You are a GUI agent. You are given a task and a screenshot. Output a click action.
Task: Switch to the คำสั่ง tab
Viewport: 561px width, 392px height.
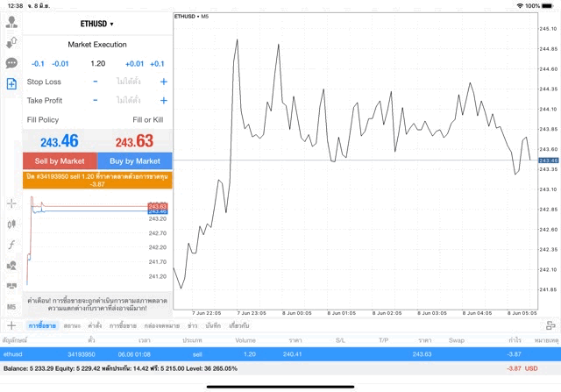(x=95, y=325)
